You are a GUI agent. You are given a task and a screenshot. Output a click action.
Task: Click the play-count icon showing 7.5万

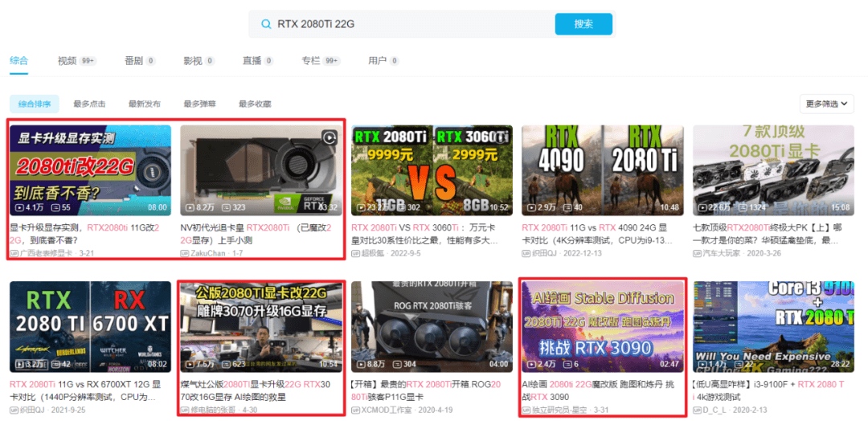pyautogui.click(x=190, y=365)
